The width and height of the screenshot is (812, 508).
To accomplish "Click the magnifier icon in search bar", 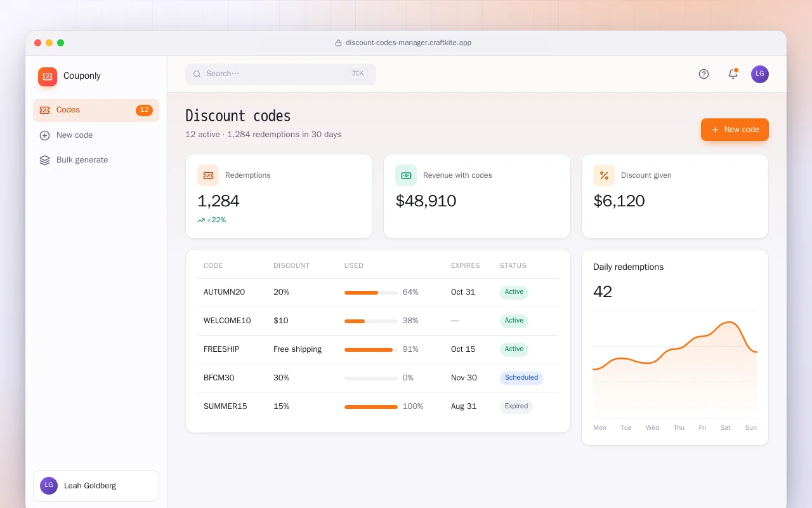I will (x=197, y=74).
